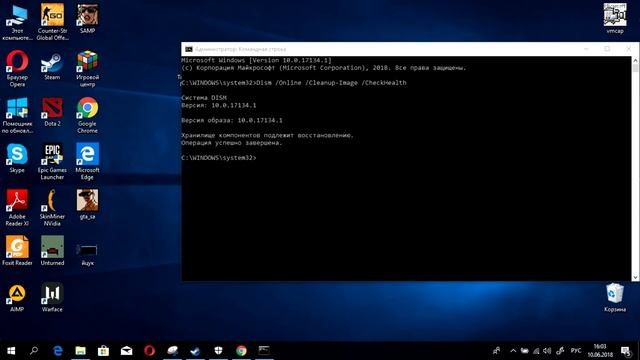Show hidden system tray icons

[513, 351]
